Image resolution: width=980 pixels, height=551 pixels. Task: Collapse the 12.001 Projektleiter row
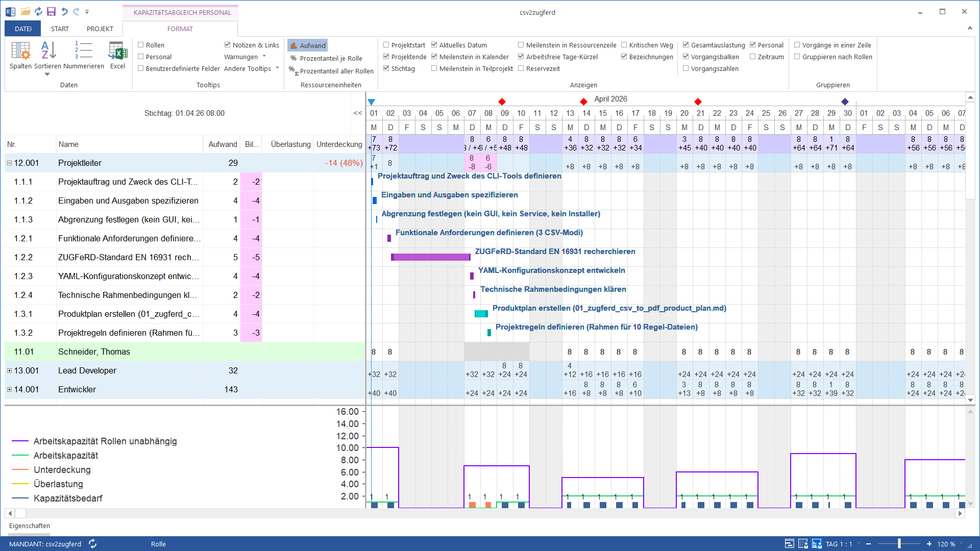point(9,163)
